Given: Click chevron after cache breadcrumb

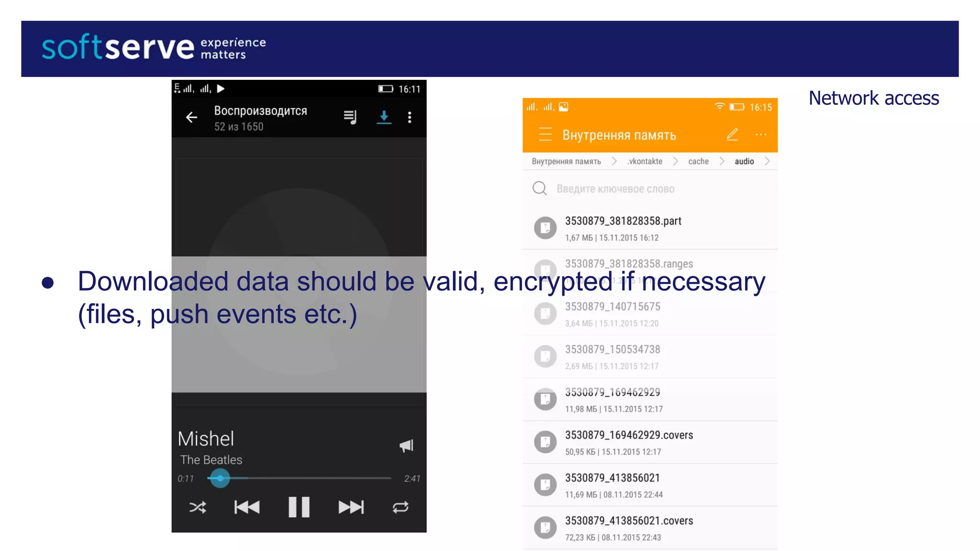Looking at the screenshot, I should click(x=722, y=162).
